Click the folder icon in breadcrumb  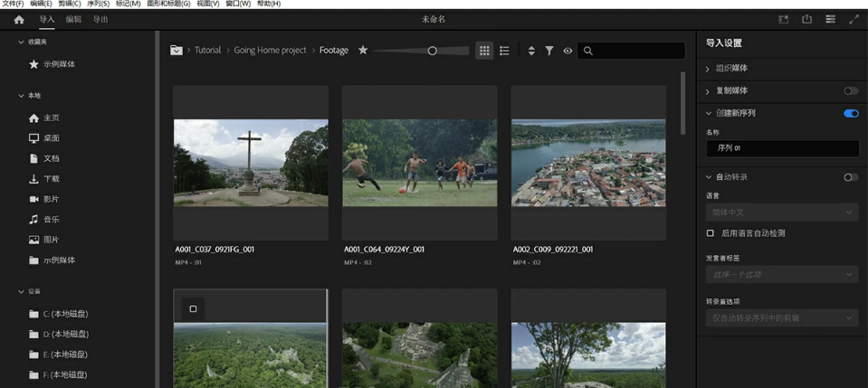[x=176, y=51]
